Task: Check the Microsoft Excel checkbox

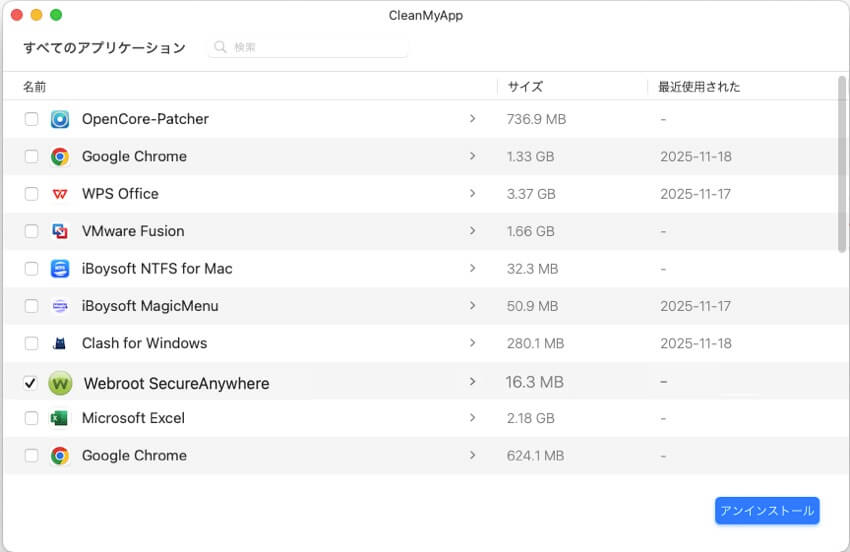Action: 31,418
